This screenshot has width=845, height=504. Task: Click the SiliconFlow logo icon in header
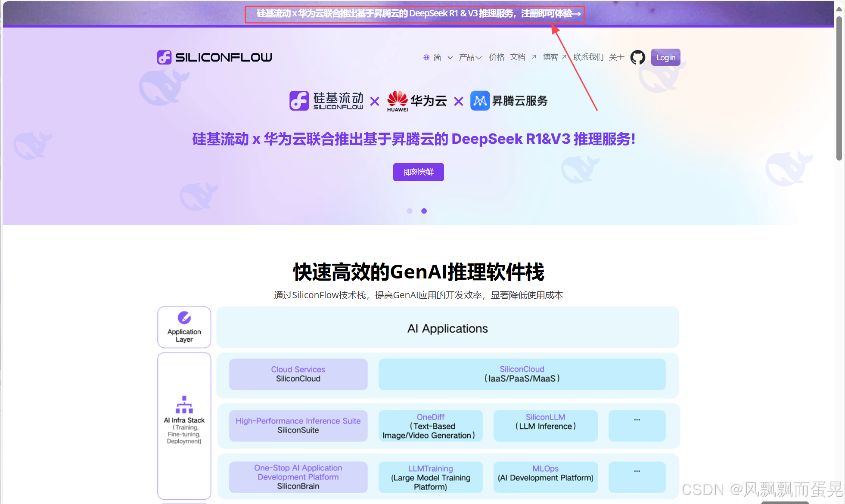[164, 57]
